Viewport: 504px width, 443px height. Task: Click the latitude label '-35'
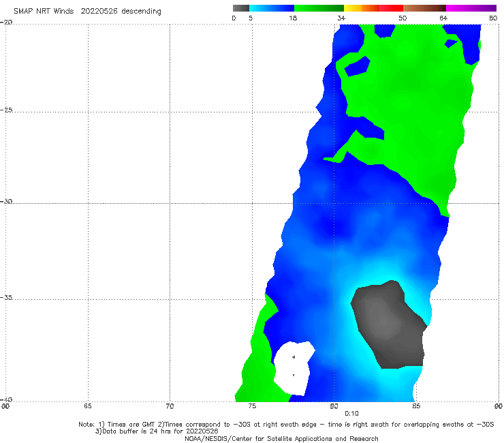(x=6, y=297)
